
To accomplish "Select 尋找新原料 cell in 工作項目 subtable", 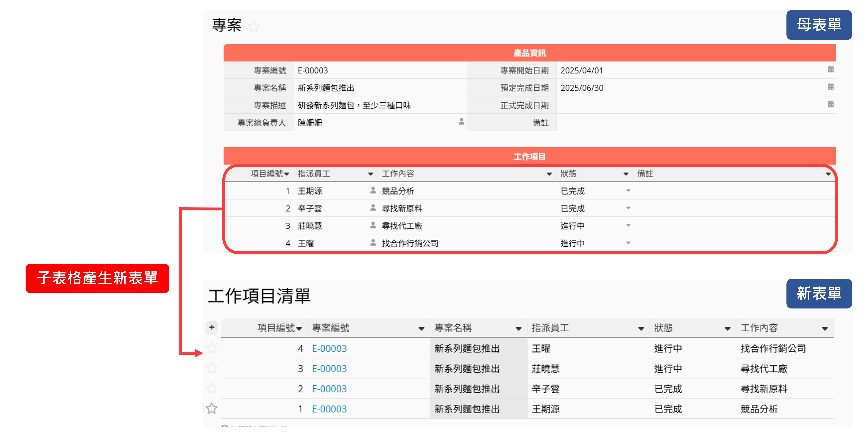I will point(467,208).
